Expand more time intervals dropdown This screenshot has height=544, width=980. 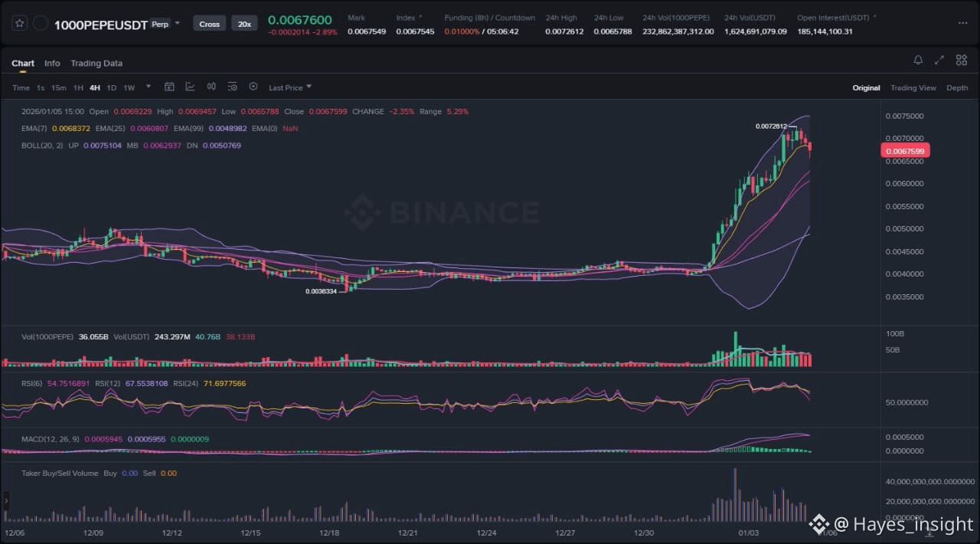click(x=149, y=87)
